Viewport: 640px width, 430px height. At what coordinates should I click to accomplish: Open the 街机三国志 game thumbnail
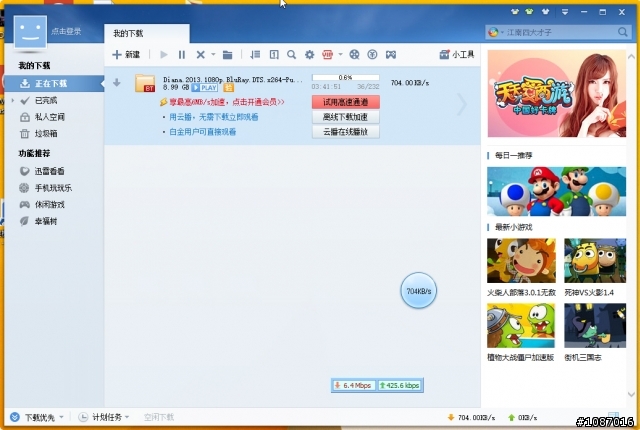pyautogui.click(x=595, y=325)
